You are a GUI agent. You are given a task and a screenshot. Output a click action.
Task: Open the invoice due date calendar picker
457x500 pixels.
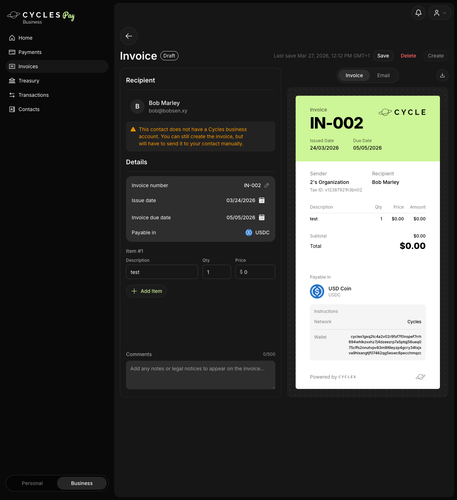pos(262,217)
